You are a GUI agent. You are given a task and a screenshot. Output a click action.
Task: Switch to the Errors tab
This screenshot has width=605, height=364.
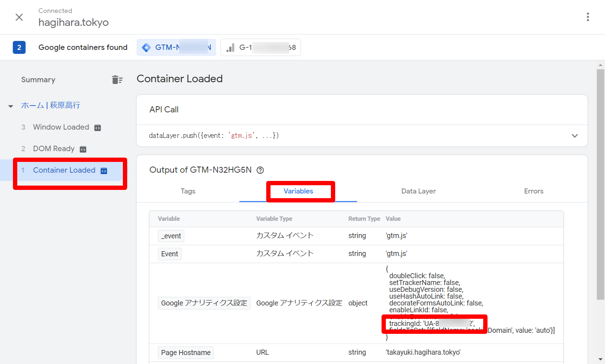(534, 191)
